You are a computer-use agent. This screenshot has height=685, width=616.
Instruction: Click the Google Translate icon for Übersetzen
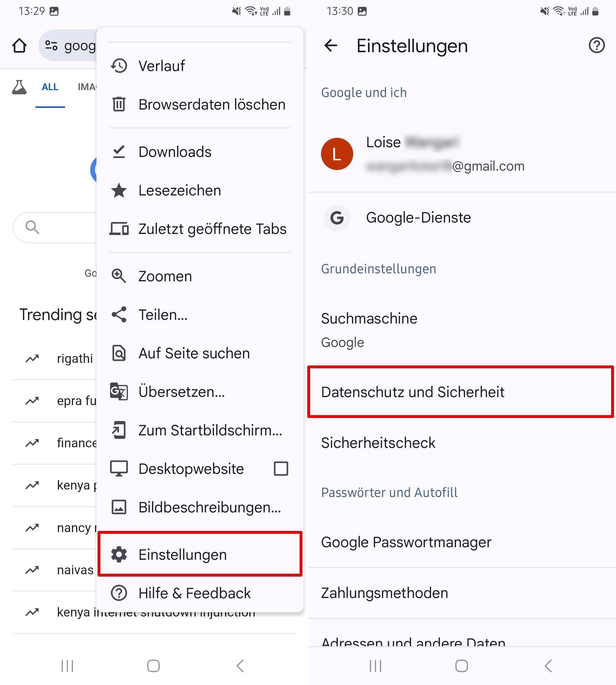(119, 392)
